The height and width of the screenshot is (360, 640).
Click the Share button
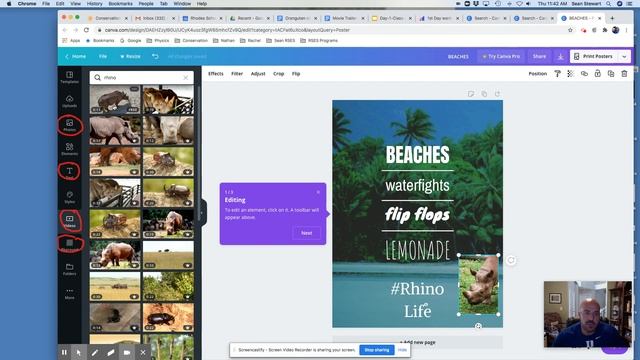pyautogui.click(x=539, y=56)
